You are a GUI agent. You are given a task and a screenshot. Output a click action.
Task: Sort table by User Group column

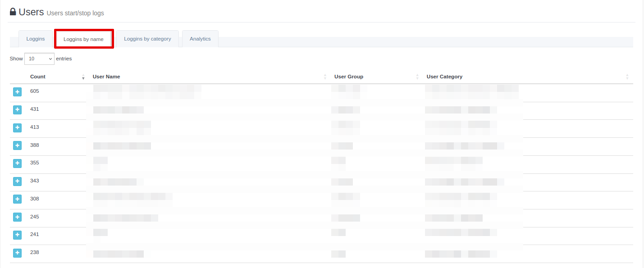coord(348,77)
